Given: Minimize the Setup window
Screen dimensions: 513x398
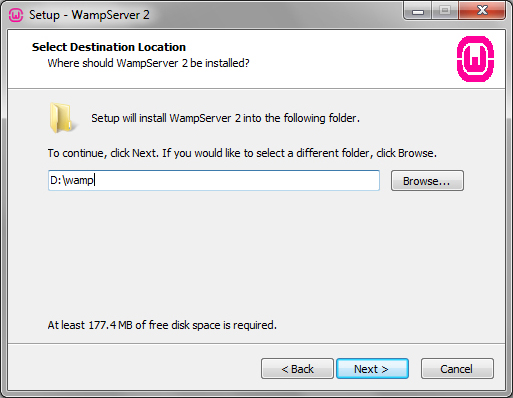Looking at the screenshot, I should tap(418, 11).
